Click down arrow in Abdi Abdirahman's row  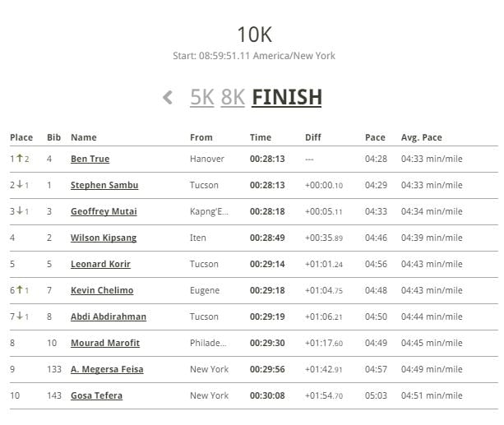[20, 316]
